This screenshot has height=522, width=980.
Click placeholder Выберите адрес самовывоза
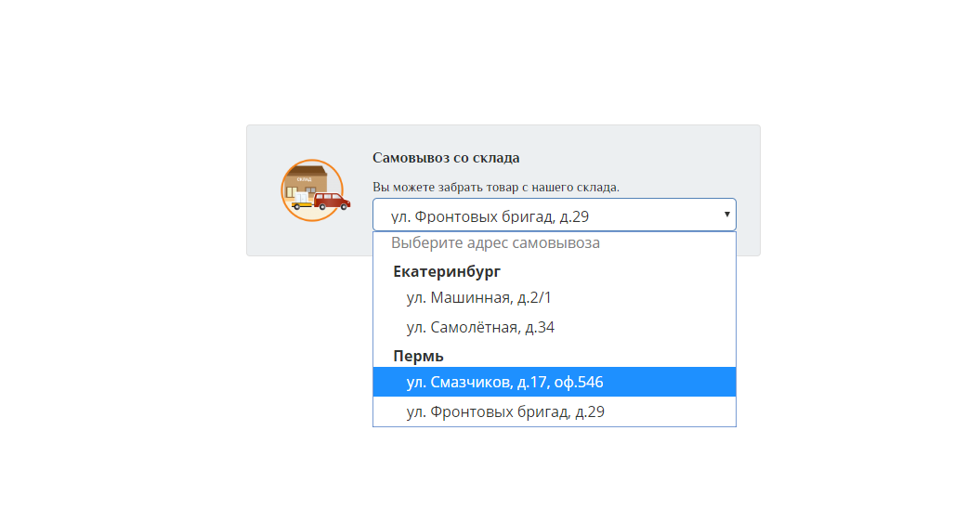[496, 243]
